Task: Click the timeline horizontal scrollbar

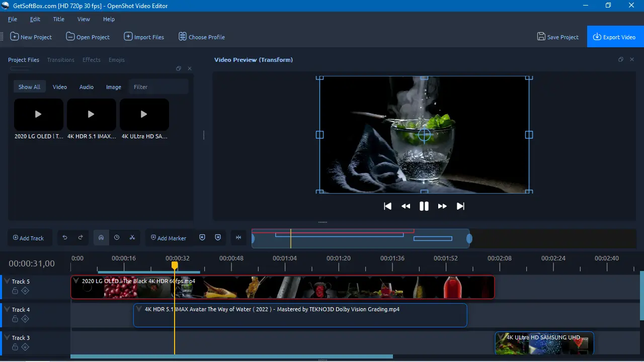Action: pos(231,356)
